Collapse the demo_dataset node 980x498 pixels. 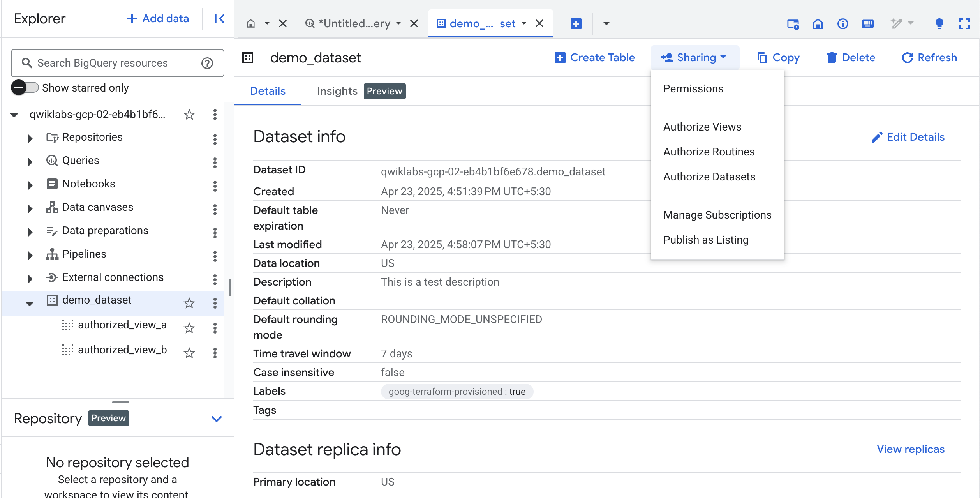(30, 303)
